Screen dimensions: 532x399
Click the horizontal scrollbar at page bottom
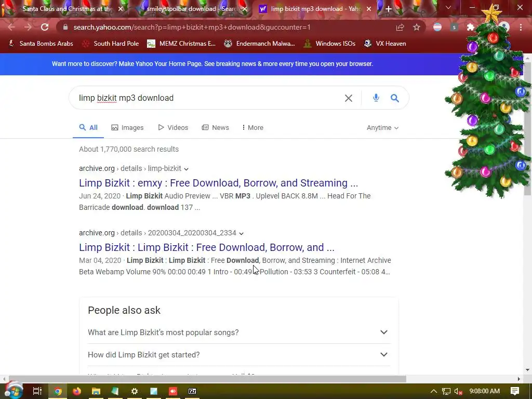[207, 379]
